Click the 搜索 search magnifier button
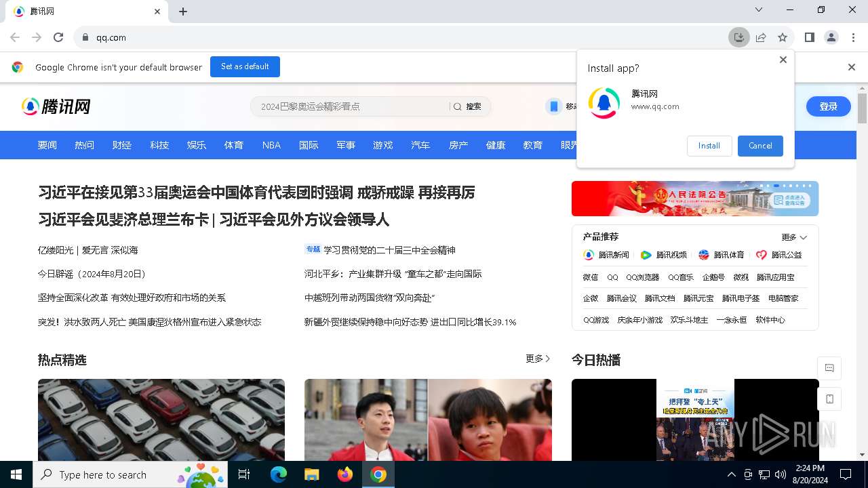The height and width of the screenshot is (488, 868). point(467,106)
